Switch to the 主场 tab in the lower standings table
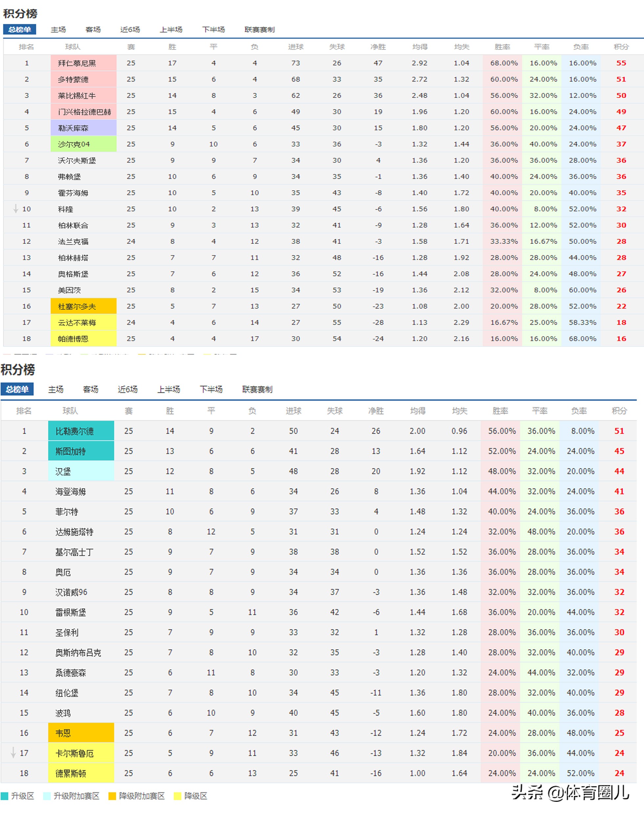This screenshot has height=815, width=644. click(56, 389)
